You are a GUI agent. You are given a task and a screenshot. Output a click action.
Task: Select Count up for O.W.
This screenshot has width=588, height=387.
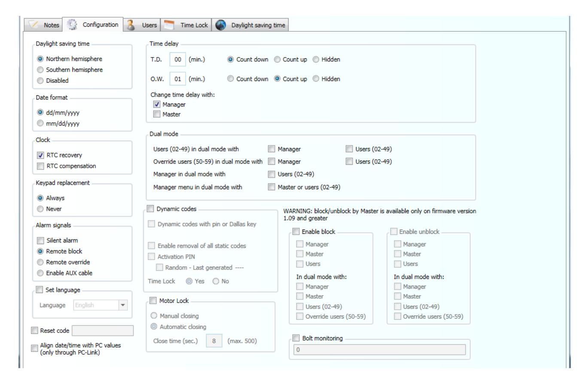tap(290, 79)
